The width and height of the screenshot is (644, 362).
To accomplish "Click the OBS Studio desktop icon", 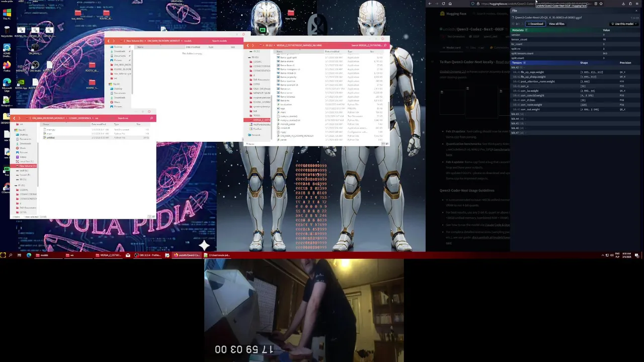I will click(x=35, y=66).
